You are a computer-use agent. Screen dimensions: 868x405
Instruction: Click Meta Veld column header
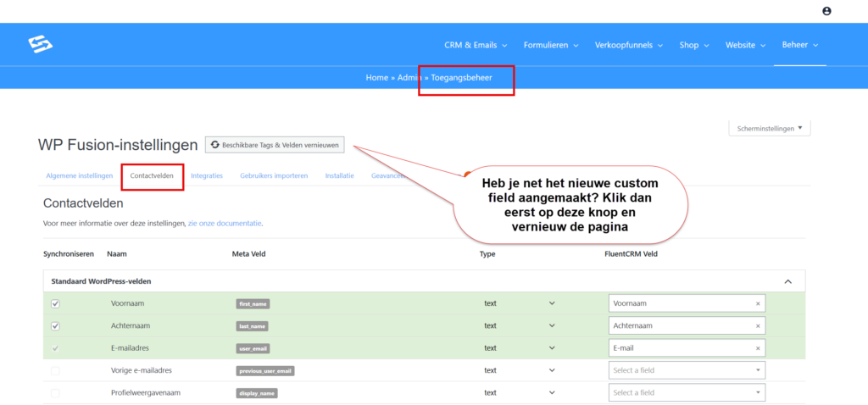pyautogui.click(x=249, y=254)
